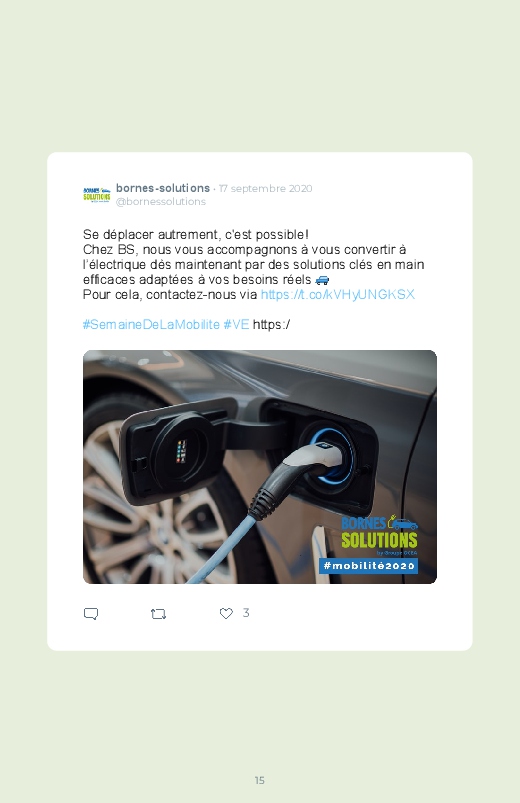Screen dimensions: 520x803
Task: Open the t.co/kVHyUNGKSX link
Action: pos(338,294)
